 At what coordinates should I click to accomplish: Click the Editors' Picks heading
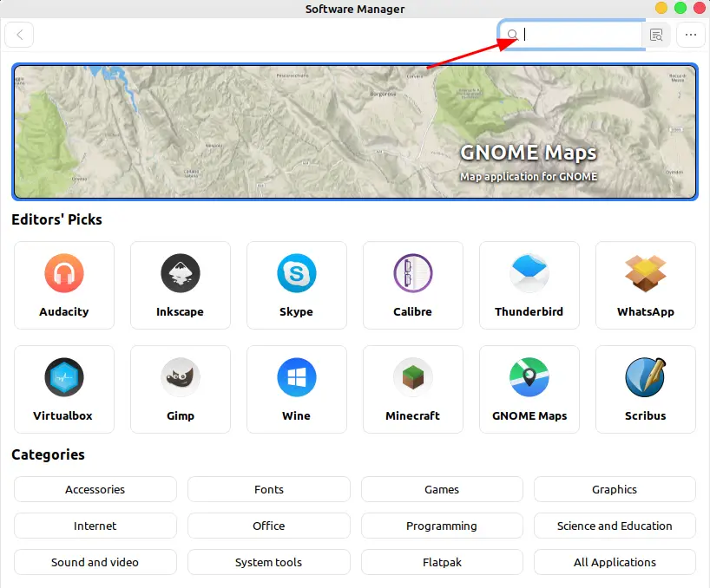pos(56,219)
